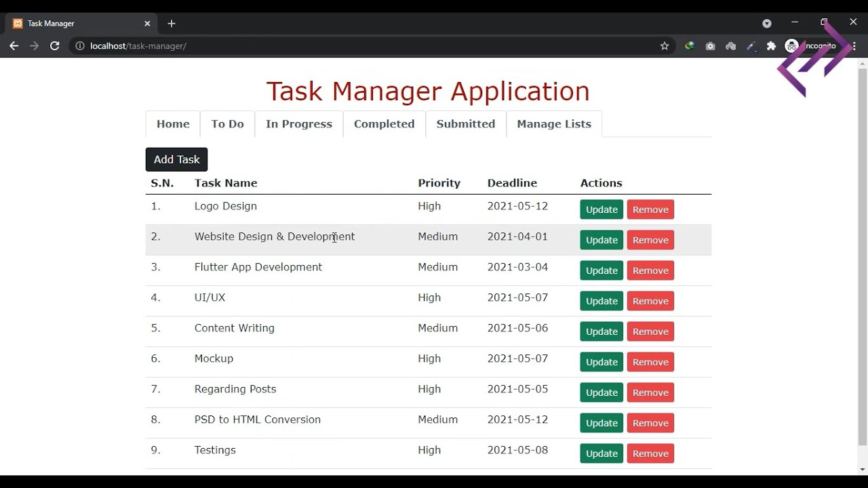Remove the Flutter App Development task
868x488 pixels.
click(650, 270)
